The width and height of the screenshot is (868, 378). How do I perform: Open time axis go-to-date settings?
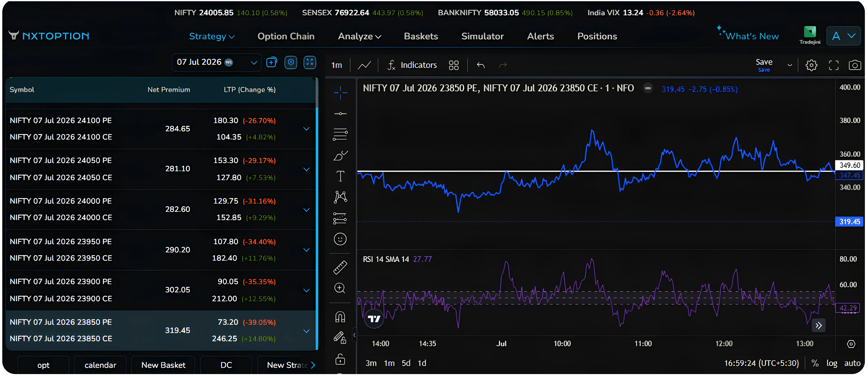pyautogui.click(x=851, y=344)
